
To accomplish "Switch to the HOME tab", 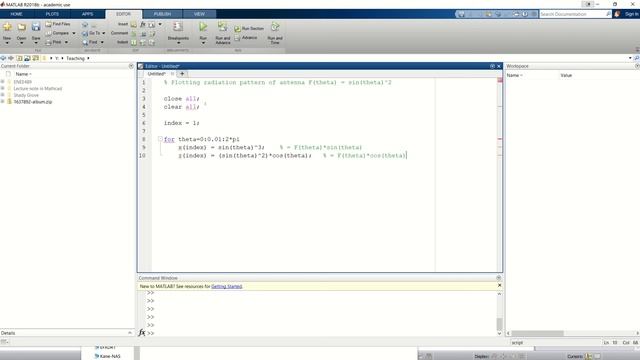I will coord(16,14).
